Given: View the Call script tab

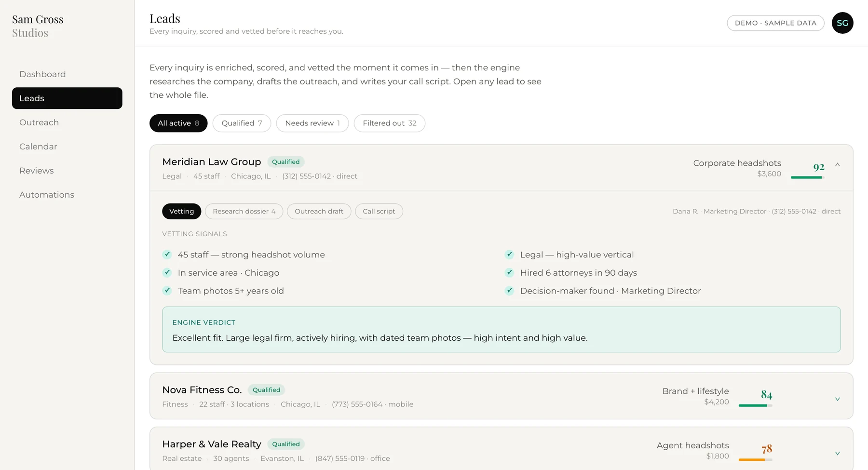Looking at the screenshot, I should (379, 212).
